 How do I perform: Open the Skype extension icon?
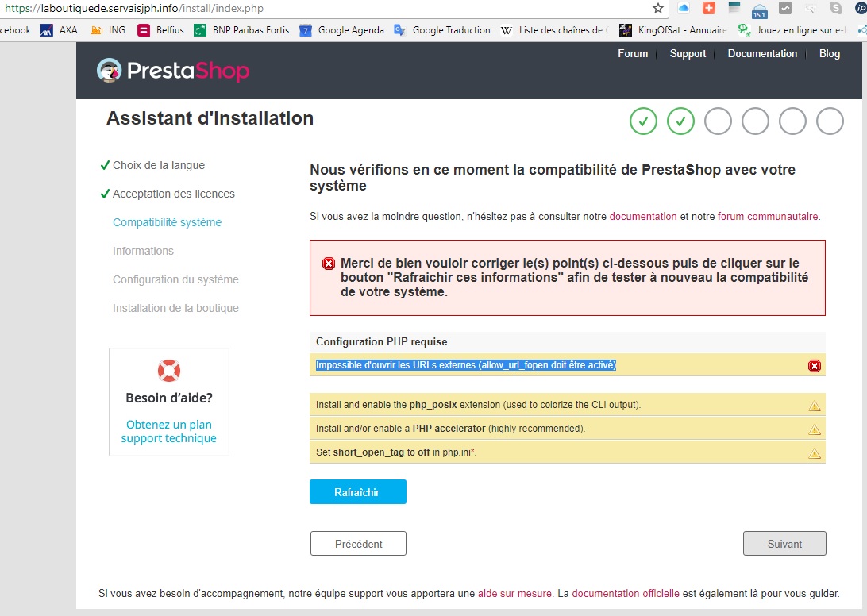click(x=836, y=8)
